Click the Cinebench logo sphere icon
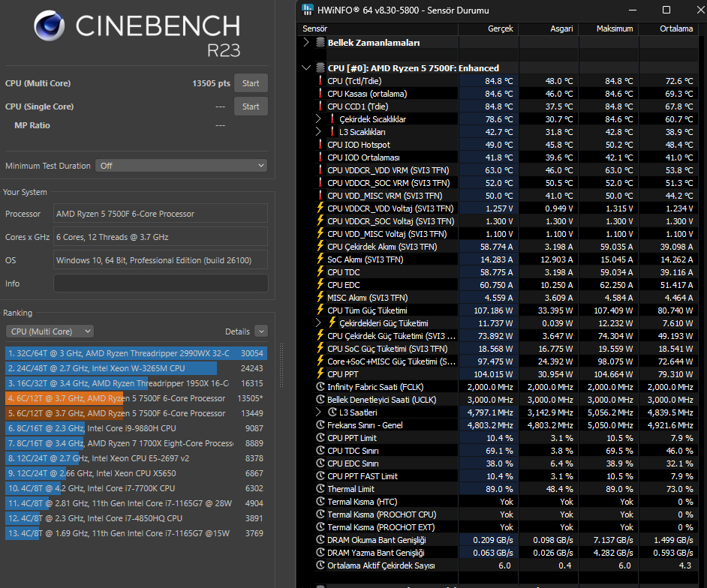This screenshot has width=707, height=588. tap(49, 25)
